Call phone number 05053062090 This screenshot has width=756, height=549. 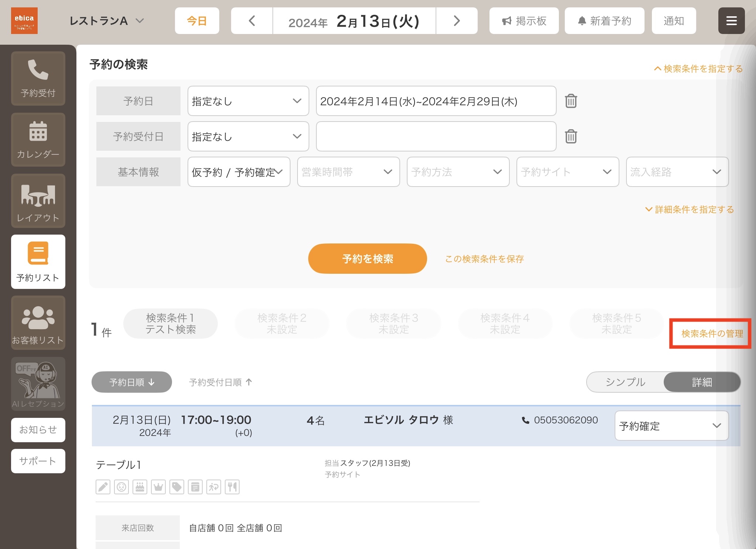click(560, 420)
